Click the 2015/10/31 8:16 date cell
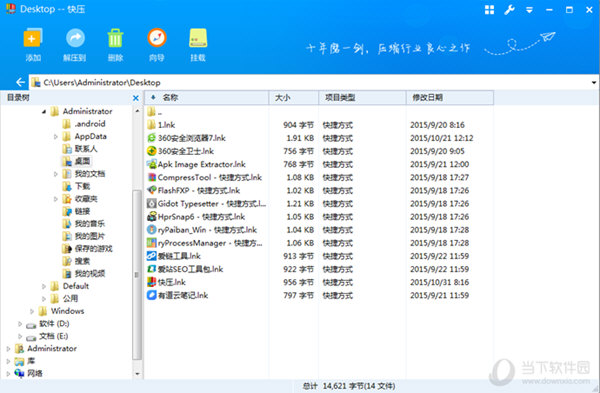The image size is (600, 393). pyautogui.click(x=439, y=282)
